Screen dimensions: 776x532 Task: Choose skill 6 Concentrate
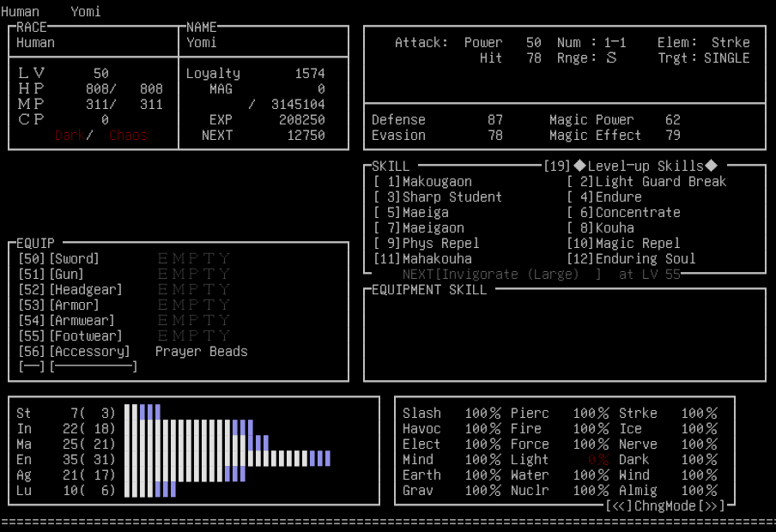click(x=623, y=212)
